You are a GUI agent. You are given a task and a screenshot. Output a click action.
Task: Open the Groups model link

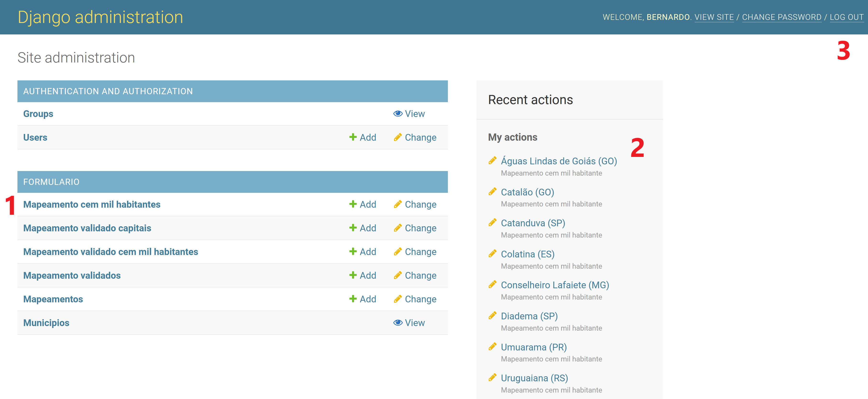(38, 114)
